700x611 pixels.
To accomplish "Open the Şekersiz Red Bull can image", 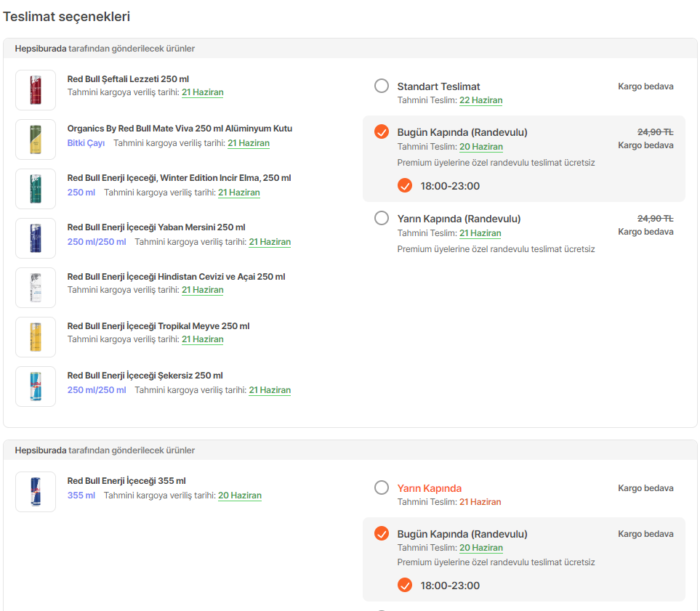I will (36, 387).
